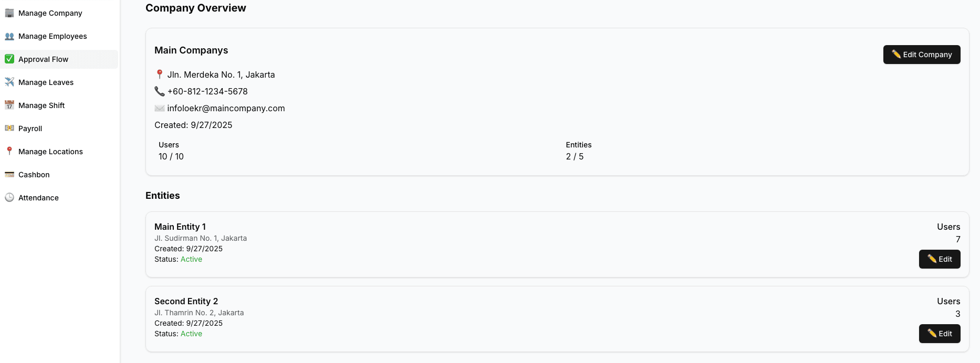The image size is (980, 363).
Task: Click the green checkmark Approval Flow icon
Action: click(x=9, y=59)
